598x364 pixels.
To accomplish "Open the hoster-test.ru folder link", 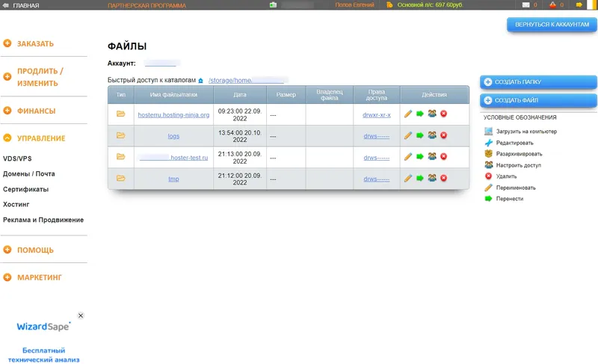I will tap(173, 158).
